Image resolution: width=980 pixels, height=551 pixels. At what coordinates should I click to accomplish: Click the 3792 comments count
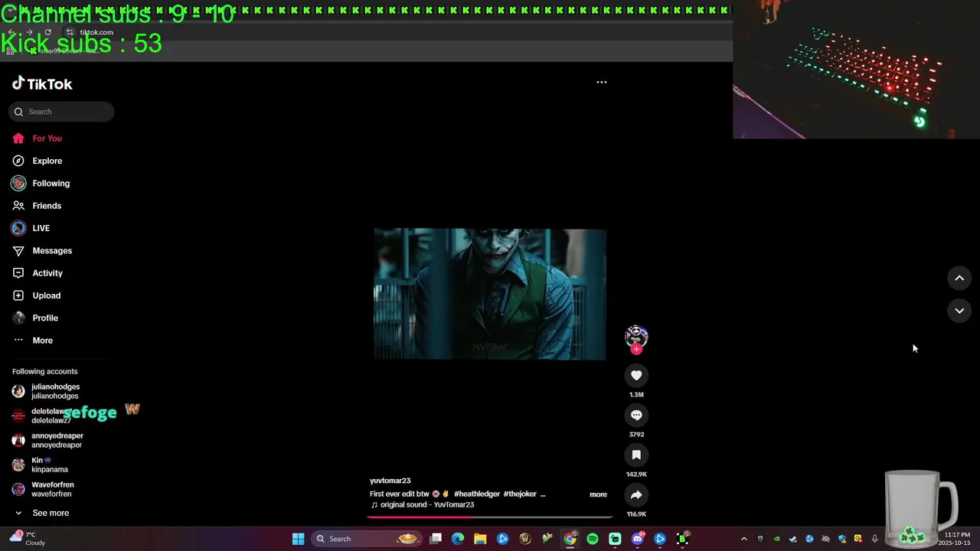point(636,435)
